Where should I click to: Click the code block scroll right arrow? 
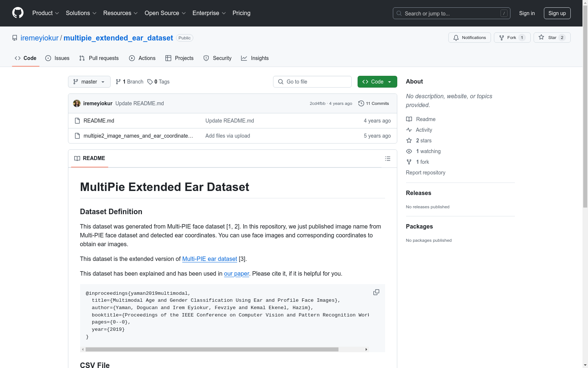tap(366, 349)
